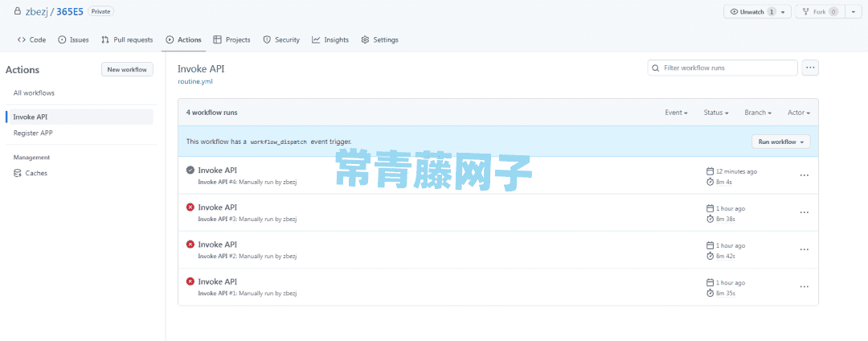Click the Pull requests icon
Image resolution: width=868 pixels, height=341 pixels.
pos(105,40)
